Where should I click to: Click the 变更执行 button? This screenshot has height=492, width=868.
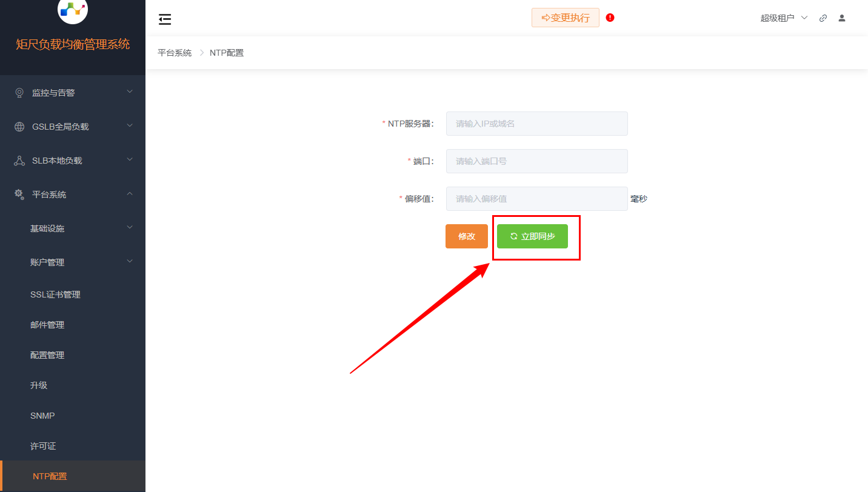565,18
